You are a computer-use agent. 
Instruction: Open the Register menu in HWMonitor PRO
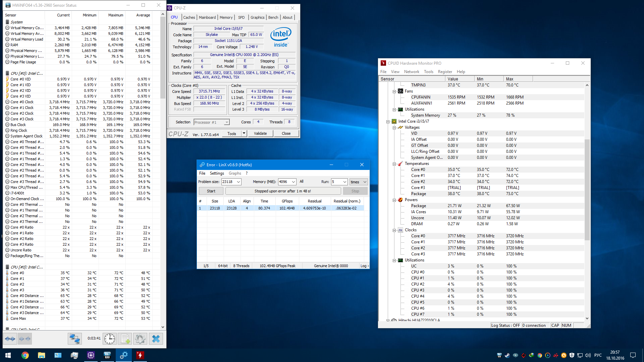(445, 72)
